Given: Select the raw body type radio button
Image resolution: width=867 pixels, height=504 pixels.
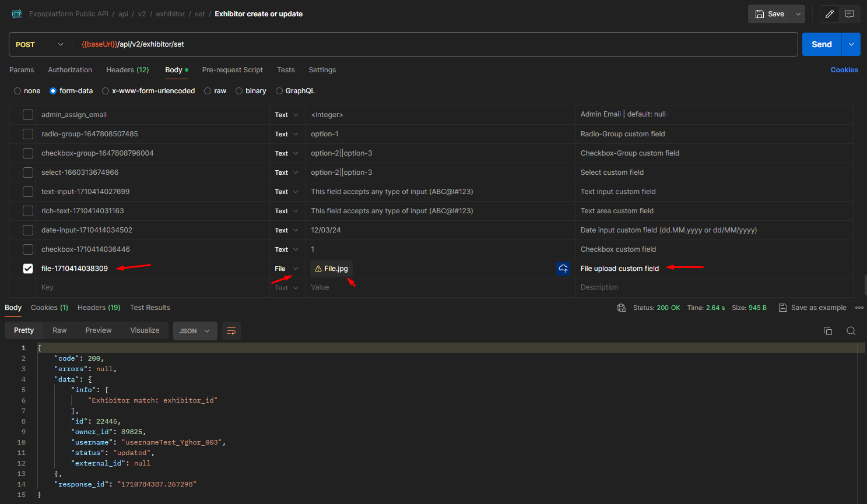Looking at the screenshot, I should [x=208, y=91].
